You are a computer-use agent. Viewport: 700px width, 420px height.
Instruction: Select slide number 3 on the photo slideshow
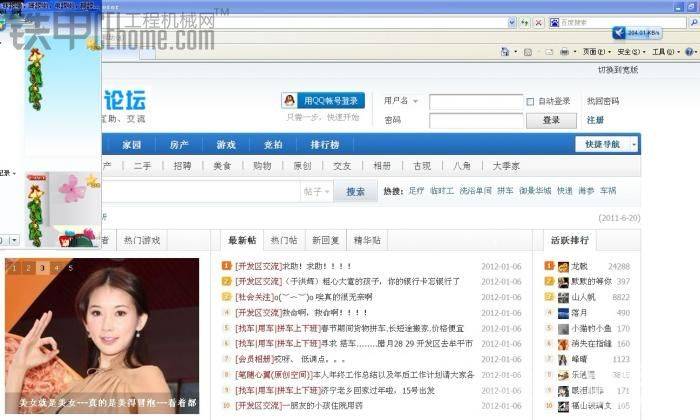pyautogui.click(x=42, y=268)
